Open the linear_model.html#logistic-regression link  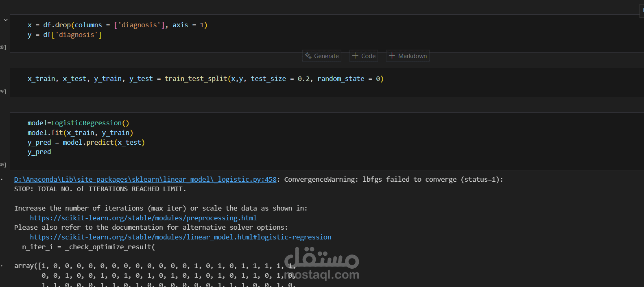pyautogui.click(x=181, y=237)
